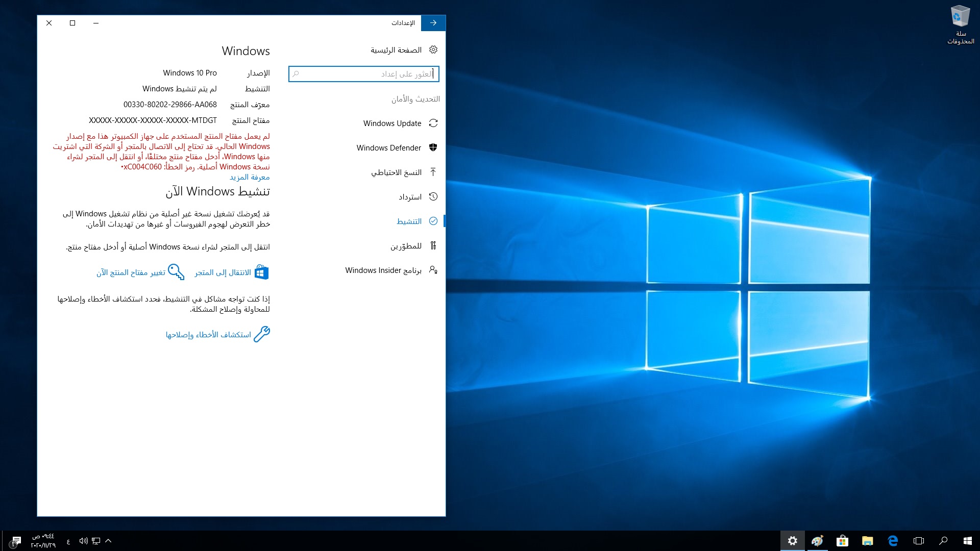Open the taskbar clock and date
The width and height of the screenshot is (980, 551).
(43, 541)
